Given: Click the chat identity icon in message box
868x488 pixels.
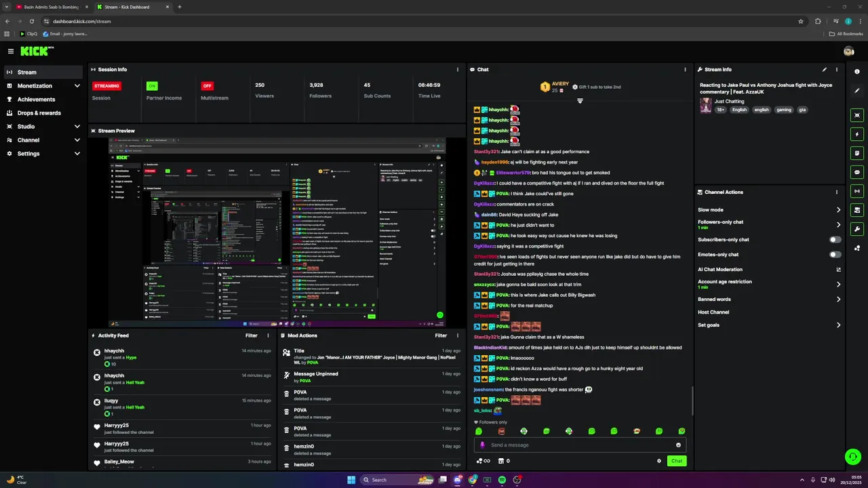Looking at the screenshot, I should [483, 445].
